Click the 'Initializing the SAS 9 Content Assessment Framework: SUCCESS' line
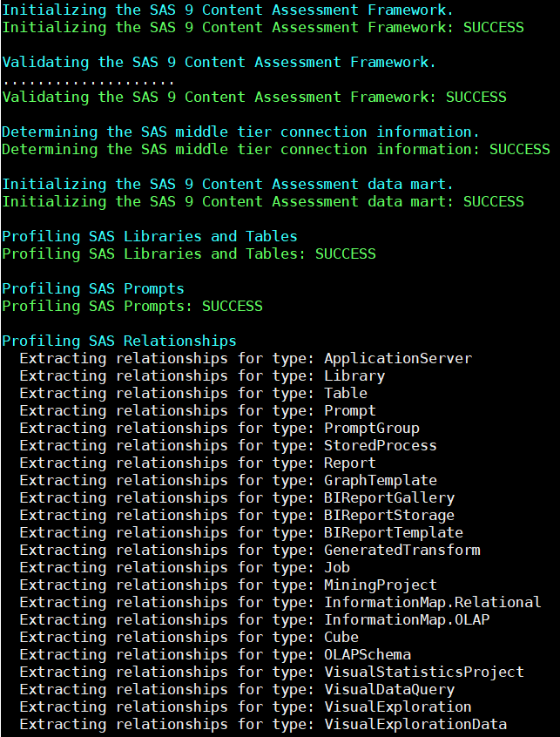This screenshot has height=737, width=560. pos(263,28)
